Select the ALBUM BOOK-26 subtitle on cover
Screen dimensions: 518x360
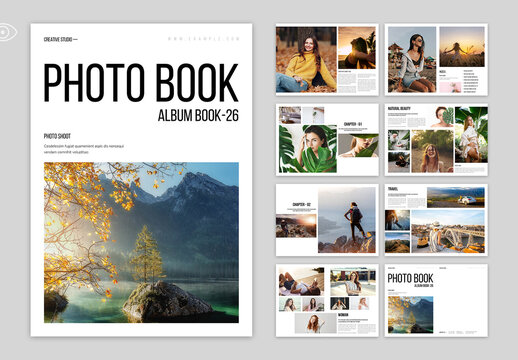tap(198, 115)
